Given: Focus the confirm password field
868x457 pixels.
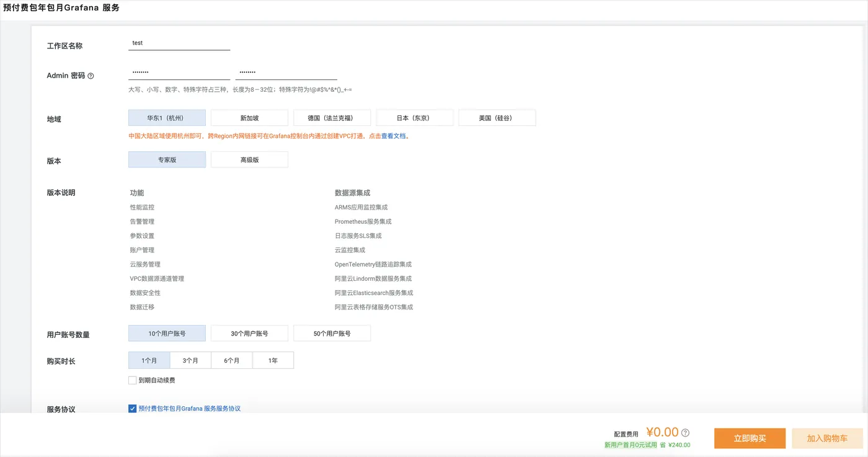Looking at the screenshot, I should coord(286,72).
